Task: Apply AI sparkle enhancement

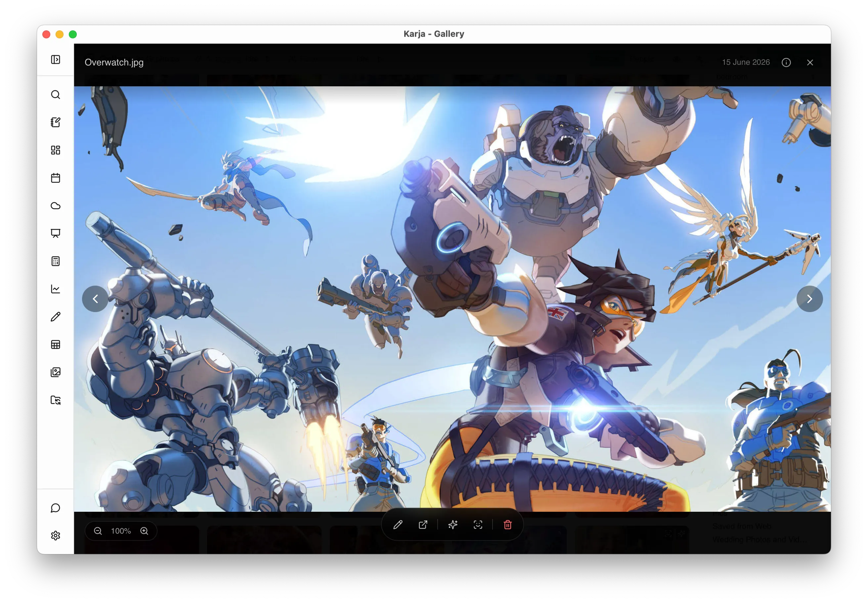Action: coord(453,525)
